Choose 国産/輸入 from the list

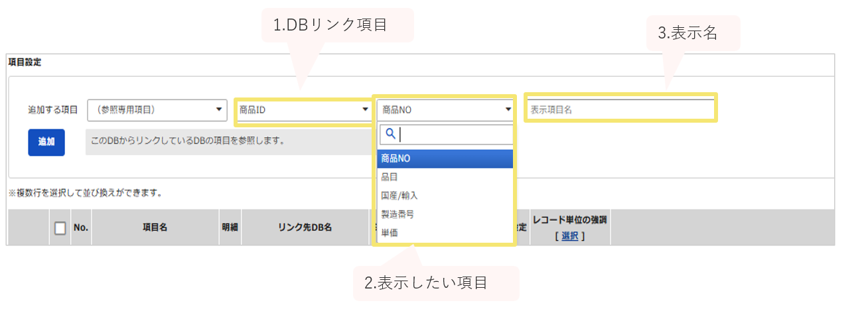pyautogui.click(x=445, y=196)
